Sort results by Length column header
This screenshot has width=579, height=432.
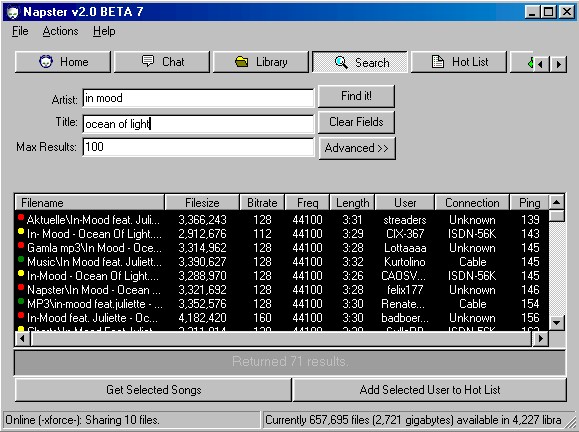(352, 203)
